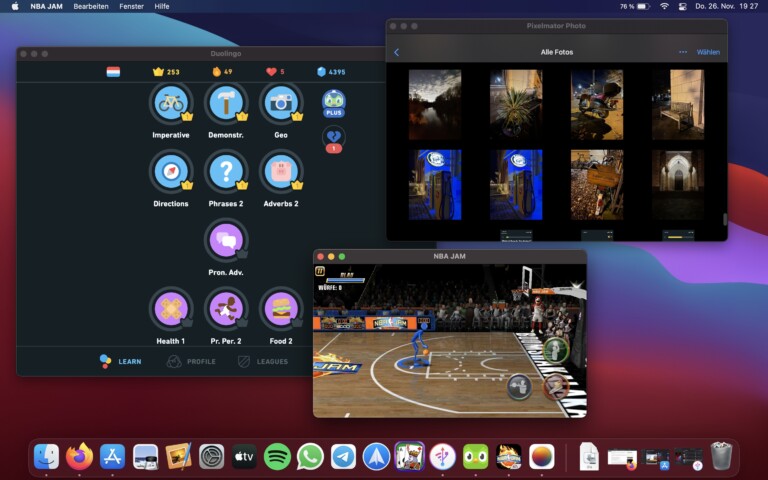Viewport: 768px width, 480px height.
Task: Select the river at dusk photo thumbnail
Action: click(x=435, y=104)
